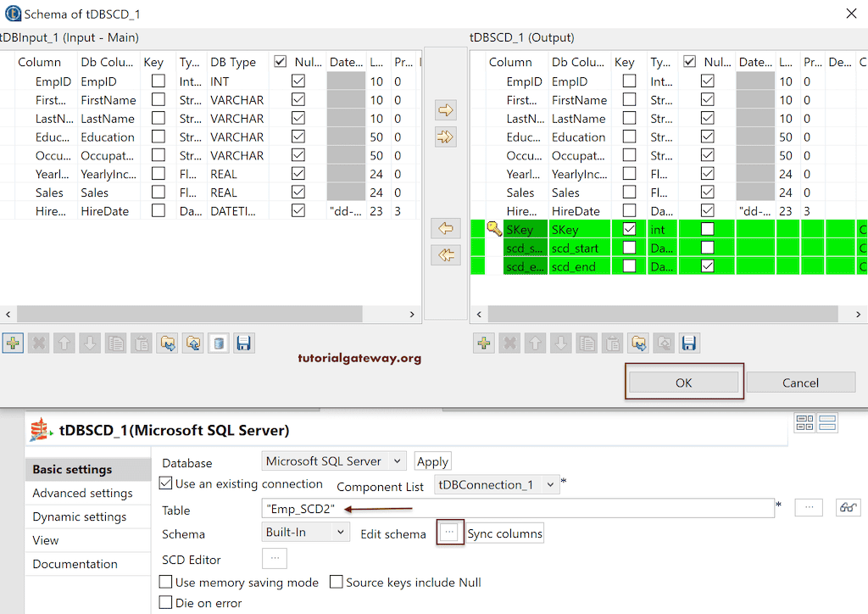Reset DB types using the database icon

(x=219, y=343)
